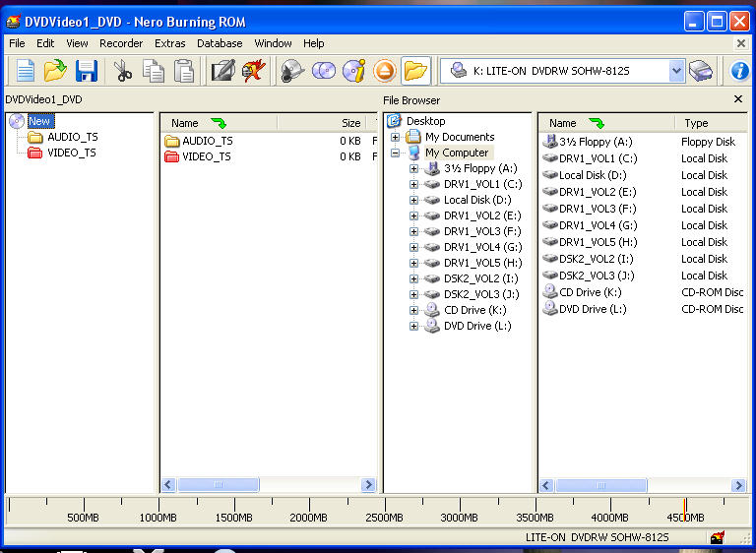The height and width of the screenshot is (553, 756).
Task: Expand CD Drive (K:) in the tree
Action: (413, 310)
